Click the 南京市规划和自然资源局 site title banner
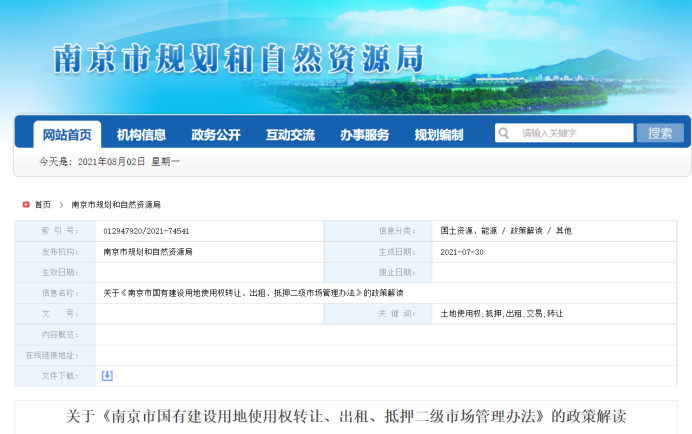This screenshot has height=434, width=692. [238, 58]
